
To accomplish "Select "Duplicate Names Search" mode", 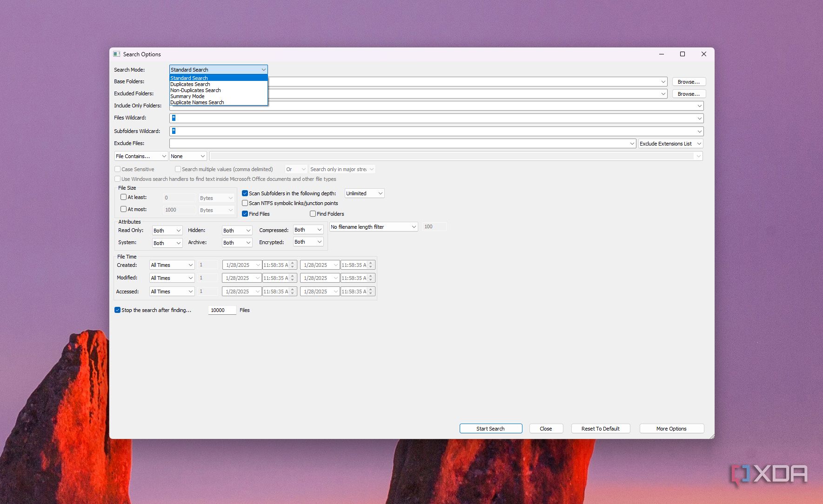I will (197, 102).
